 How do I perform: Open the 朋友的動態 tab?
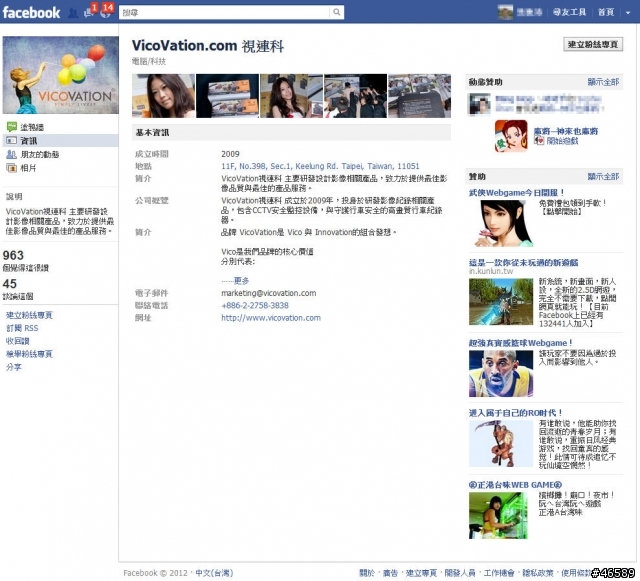[40, 154]
